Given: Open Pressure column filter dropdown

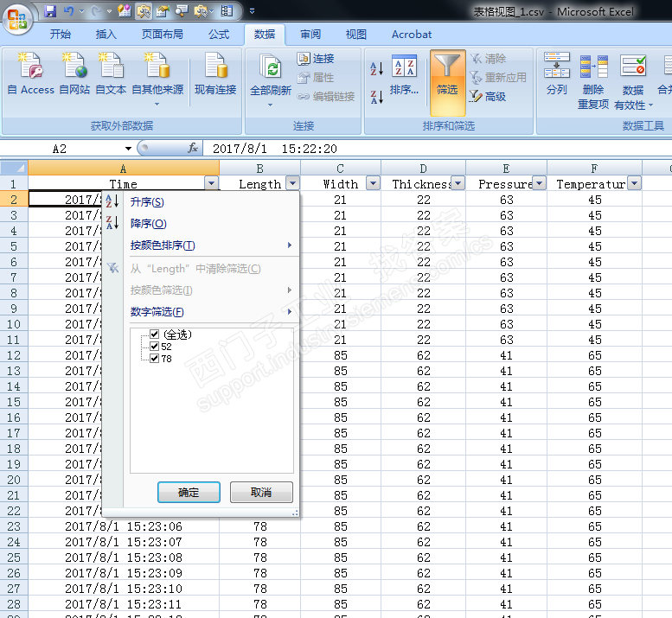Looking at the screenshot, I should (539, 184).
